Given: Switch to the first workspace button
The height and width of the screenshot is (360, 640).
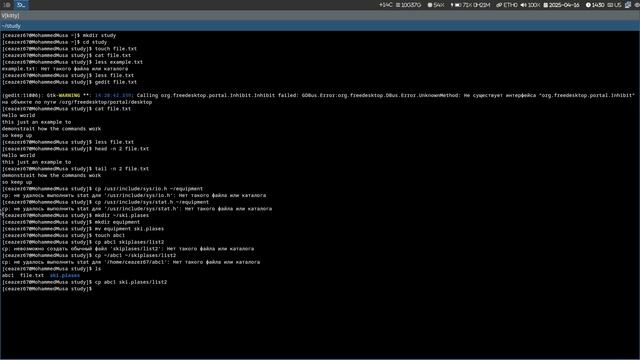Looking at the screenshot, I should [x=7, y=5].
